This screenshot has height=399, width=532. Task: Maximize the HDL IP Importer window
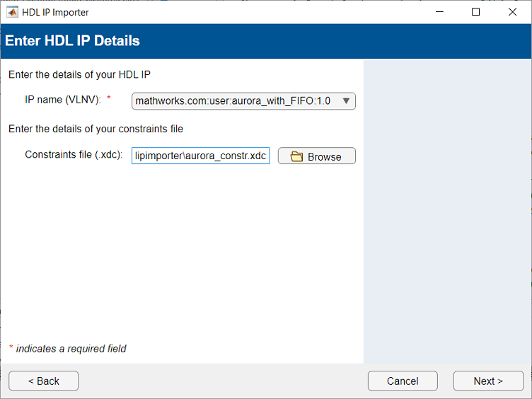pyautogui.click(x=475, y=12)
